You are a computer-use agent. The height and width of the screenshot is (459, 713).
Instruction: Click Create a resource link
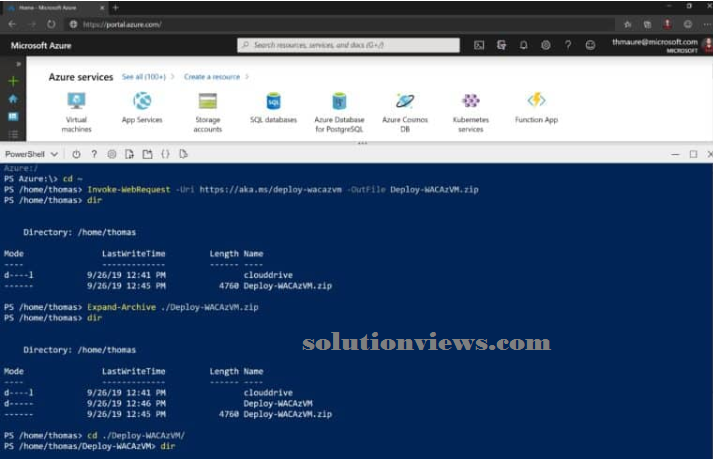(212, 77)
